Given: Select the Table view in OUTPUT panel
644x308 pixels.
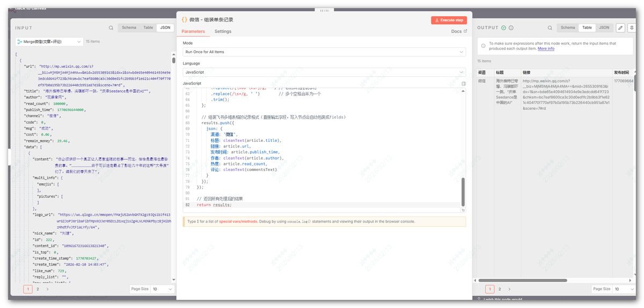Looking at the screenshot, I should click(x=587, y=27).
